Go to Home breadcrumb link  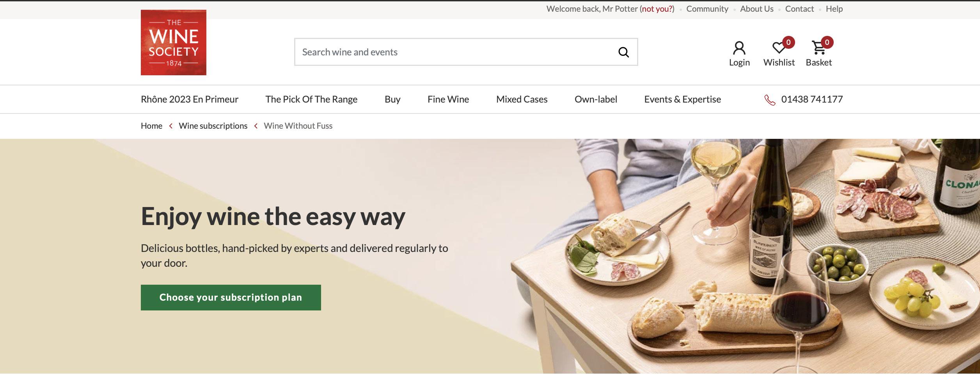[151, 126]
